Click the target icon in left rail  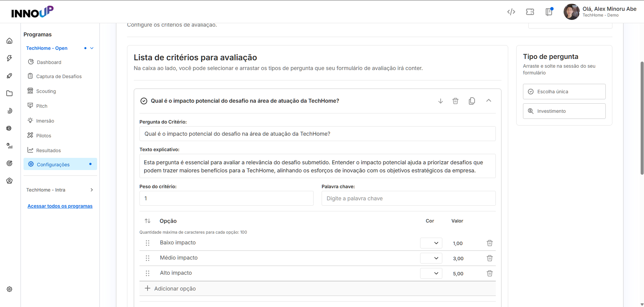click(9, 163)
